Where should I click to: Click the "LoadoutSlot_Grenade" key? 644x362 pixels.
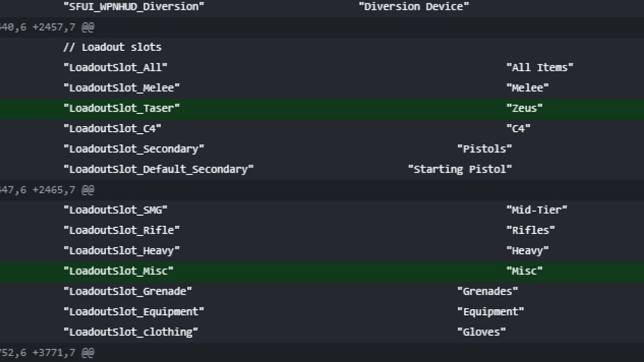(x=128, y=292)
